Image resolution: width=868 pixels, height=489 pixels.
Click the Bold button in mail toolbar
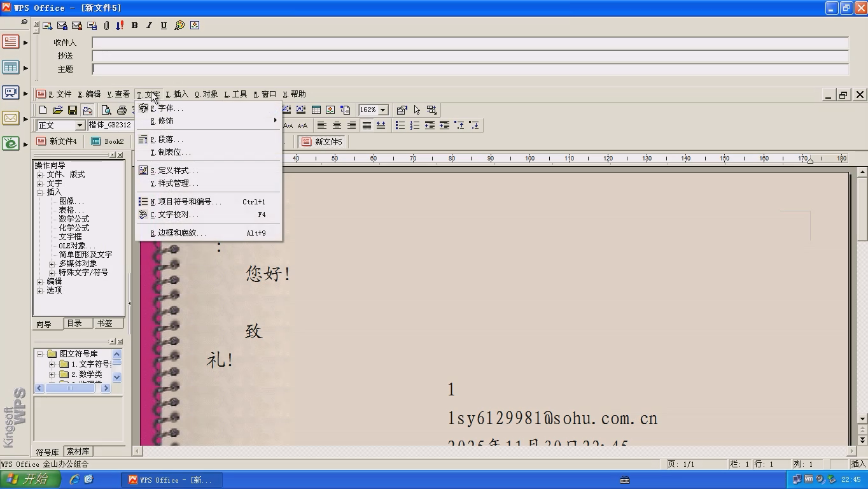134,25
